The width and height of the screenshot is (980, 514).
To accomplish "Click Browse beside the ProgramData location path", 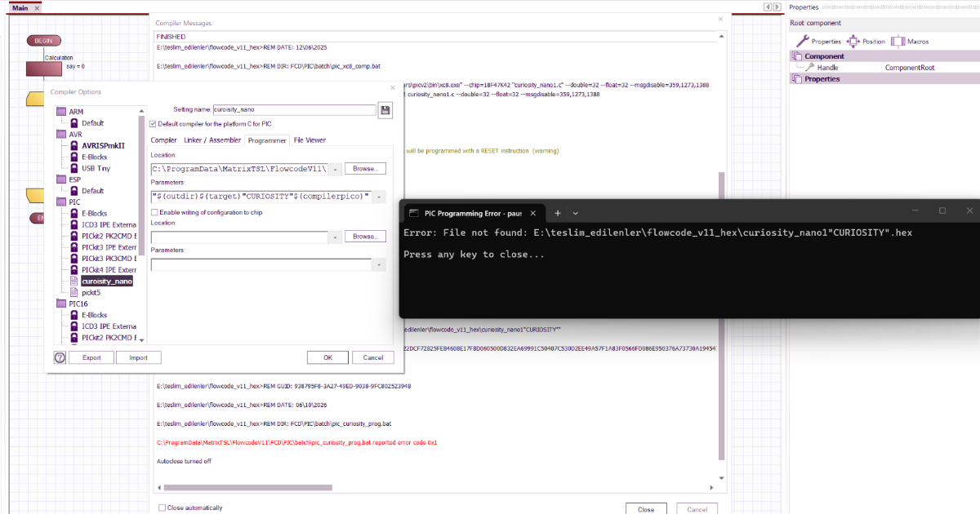I will point(365,169).
